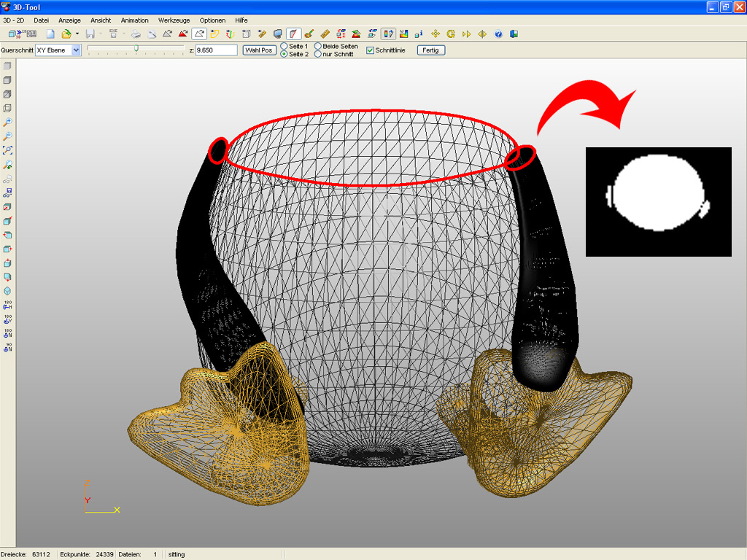This screenshot has height=560, width=747.
Task: Select the Beide Seiten radio option
Action: click(x=318, y=46)
